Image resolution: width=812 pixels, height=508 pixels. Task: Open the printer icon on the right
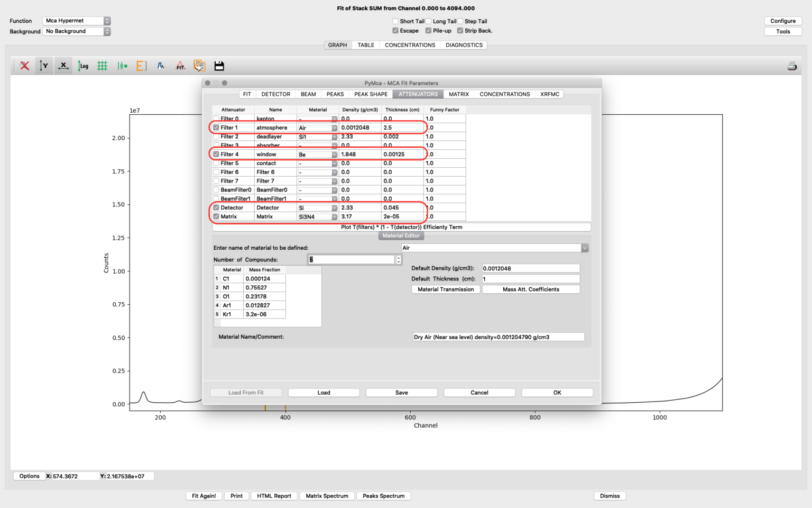791,66
